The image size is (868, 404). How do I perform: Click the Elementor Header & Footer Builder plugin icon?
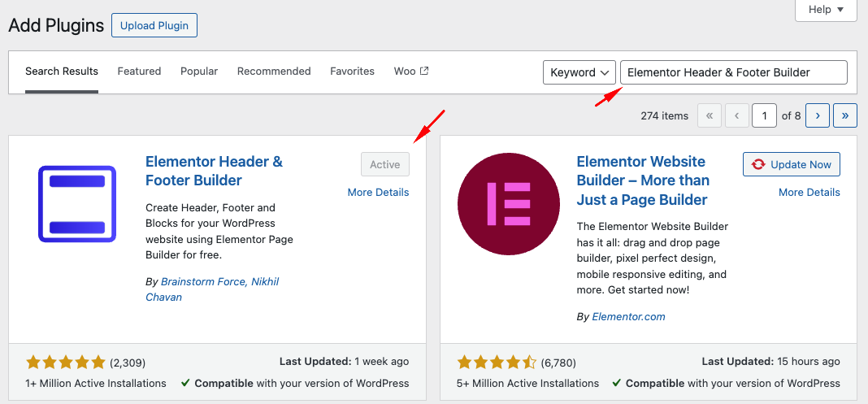click(x=77, y=203)
